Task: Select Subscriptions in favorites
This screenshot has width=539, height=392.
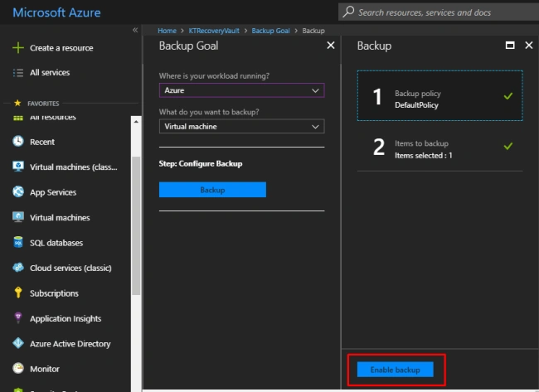Action: point(54,293)
